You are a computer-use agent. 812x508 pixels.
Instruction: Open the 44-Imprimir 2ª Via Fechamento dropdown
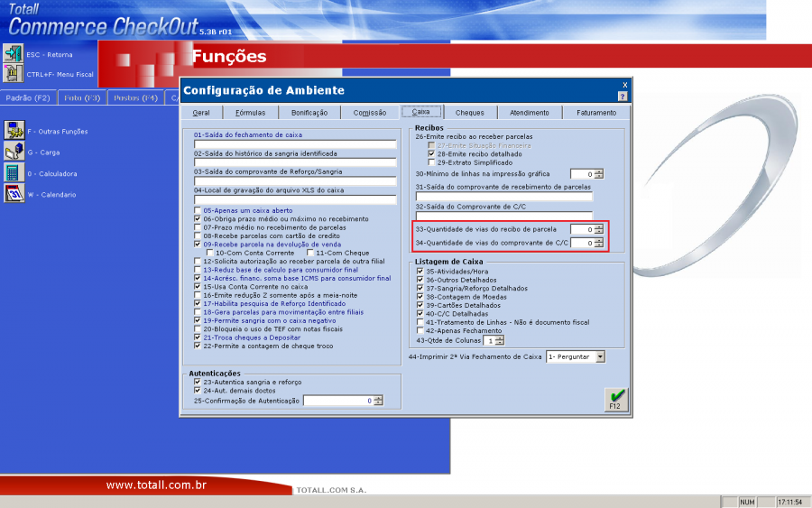click(600, 356)
